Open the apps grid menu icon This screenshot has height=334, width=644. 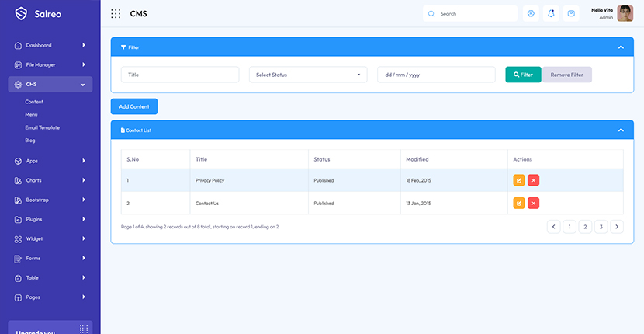click(116, 13)
